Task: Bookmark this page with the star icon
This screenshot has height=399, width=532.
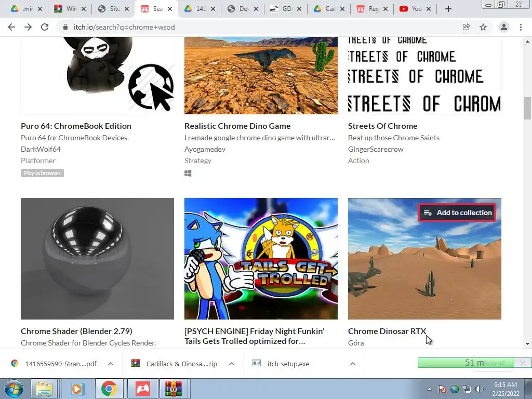Action: coord(483,27)
